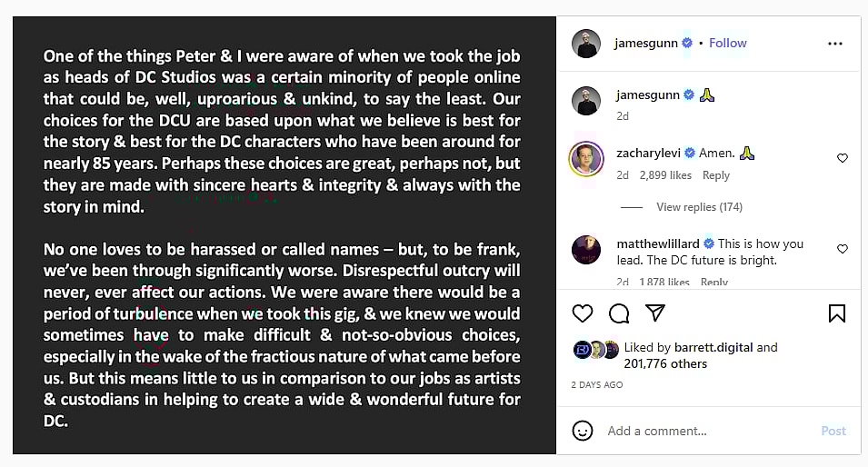Click the comment speech bubble icon
Screen dimensions: 868x467
pyautogui.click(x=619, y=313)
